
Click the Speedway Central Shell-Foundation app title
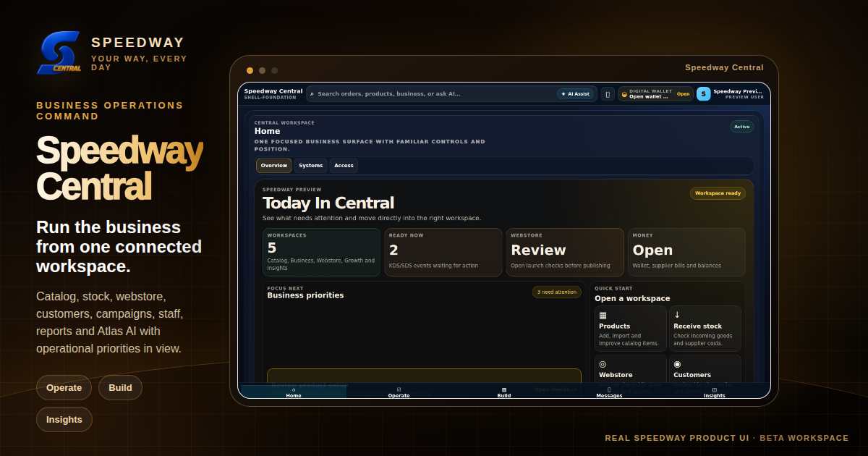(x=273, y=93)
